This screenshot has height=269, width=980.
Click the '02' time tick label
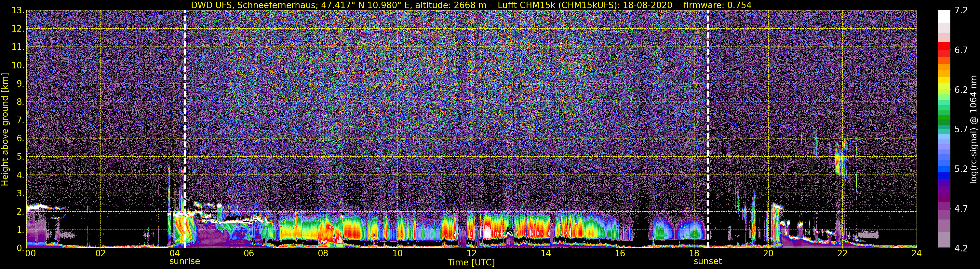coord(101,253)
